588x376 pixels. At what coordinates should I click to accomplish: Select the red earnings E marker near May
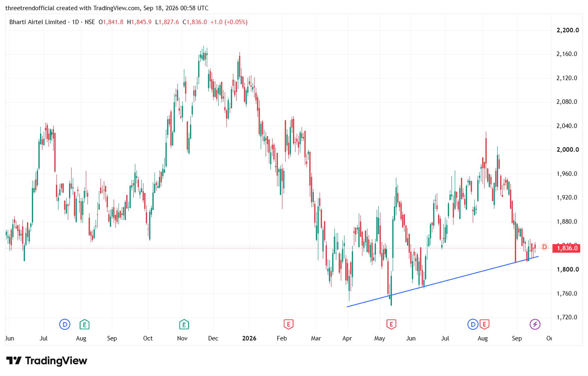pos(391,325)
